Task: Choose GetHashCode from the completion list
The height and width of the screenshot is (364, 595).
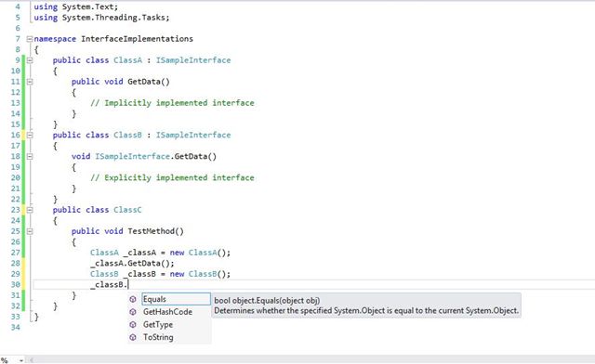Action: coord(167,312)
